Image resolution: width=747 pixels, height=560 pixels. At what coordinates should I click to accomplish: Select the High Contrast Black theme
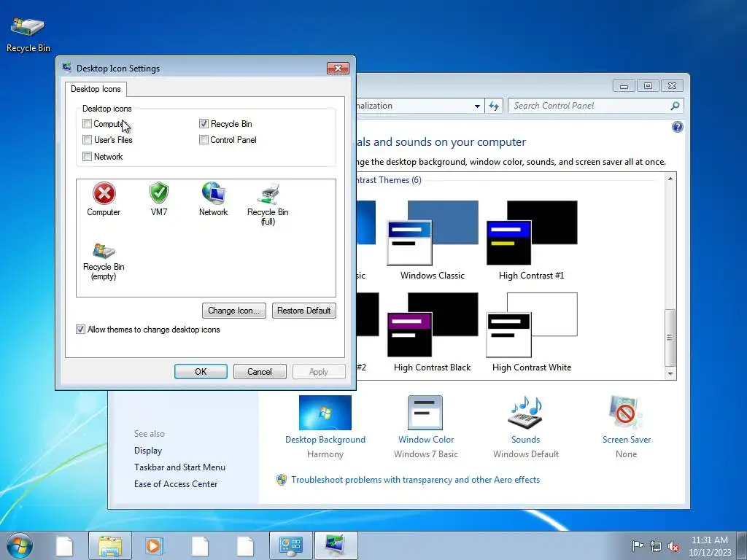pyautogui.click(x=433, y=332)
